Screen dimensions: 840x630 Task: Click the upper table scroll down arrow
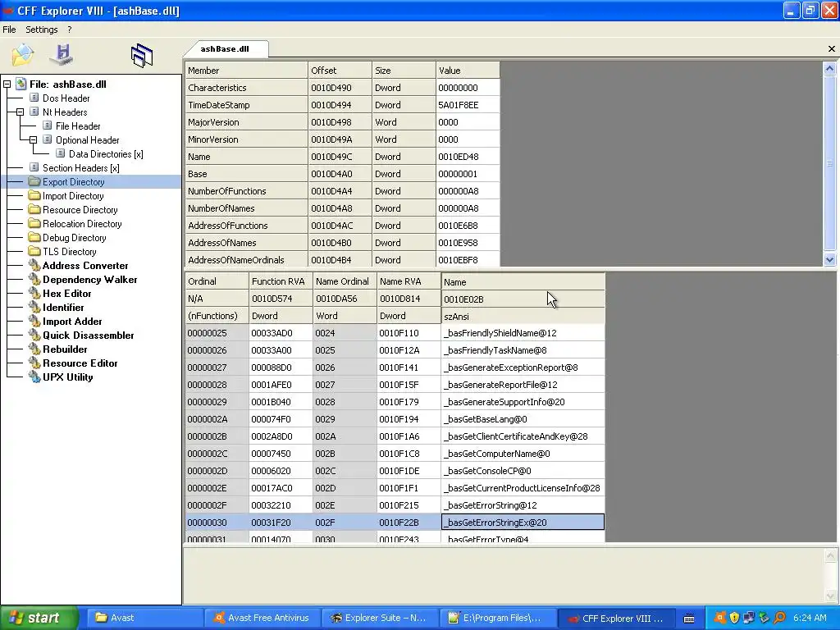[x=829, y=259]
